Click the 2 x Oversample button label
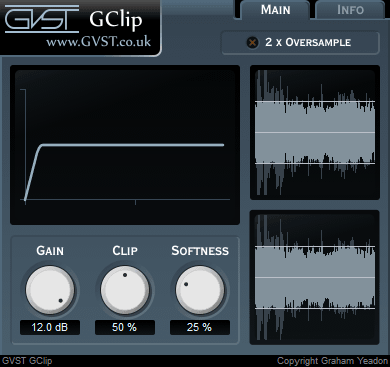The width and height of the screenshot is (390, 367). tap(308, 42)
